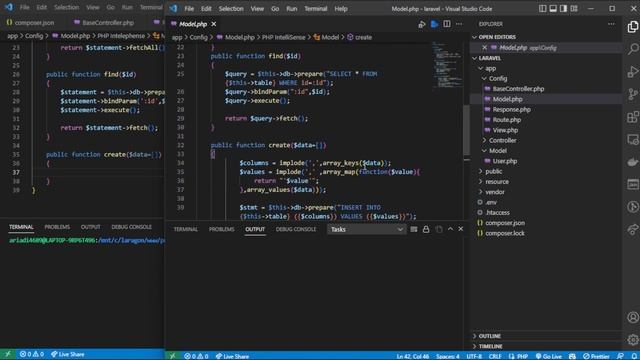Open Explorer Views and More Actions ellipsis
The width and height of the screenshot is (640, 360).
coord(611,24)
